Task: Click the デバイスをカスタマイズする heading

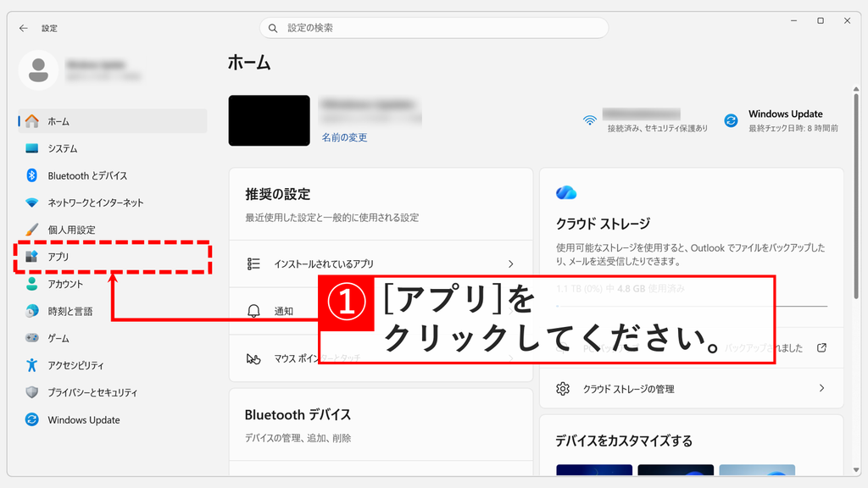Action: tap(624, 441)
